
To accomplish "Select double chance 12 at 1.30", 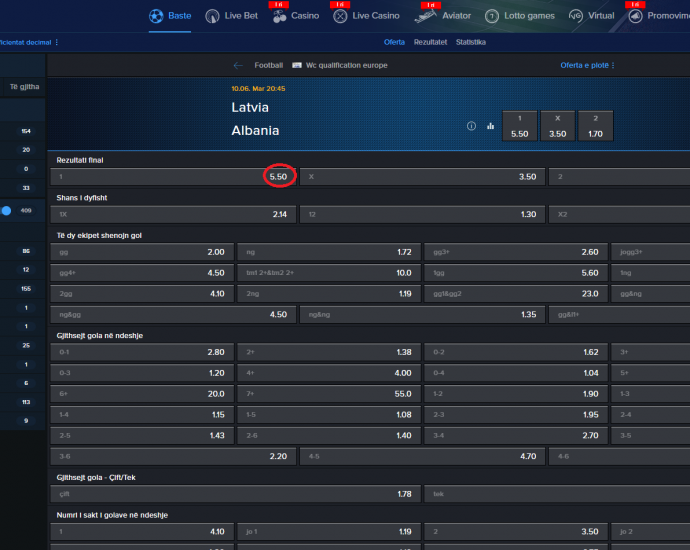I will coord(422,214).
